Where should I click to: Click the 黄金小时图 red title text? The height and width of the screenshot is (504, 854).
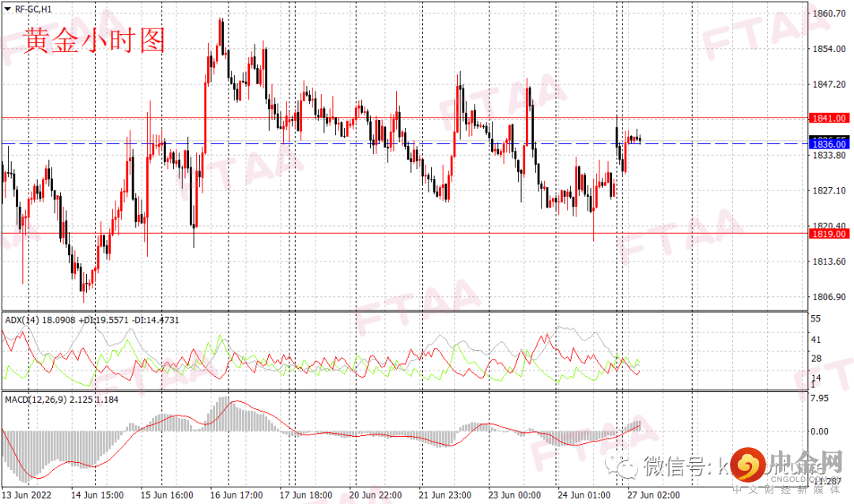point(93,41)
